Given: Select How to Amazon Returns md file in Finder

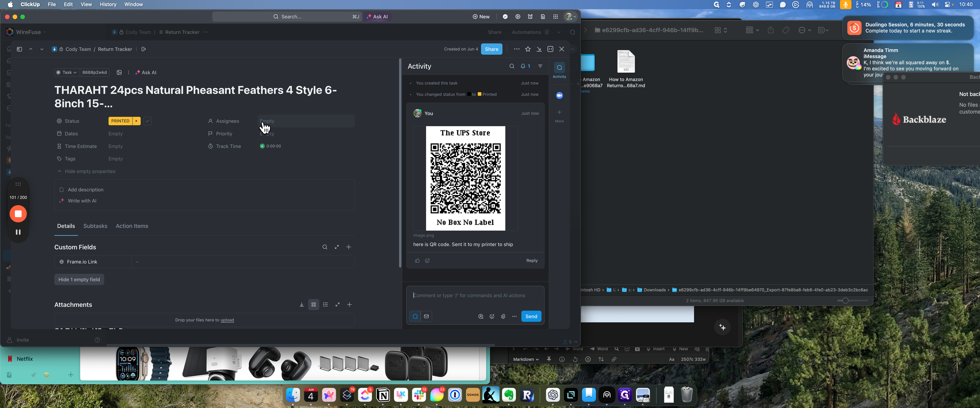Looking at the screenshot, I should click(x=626, y=69).
